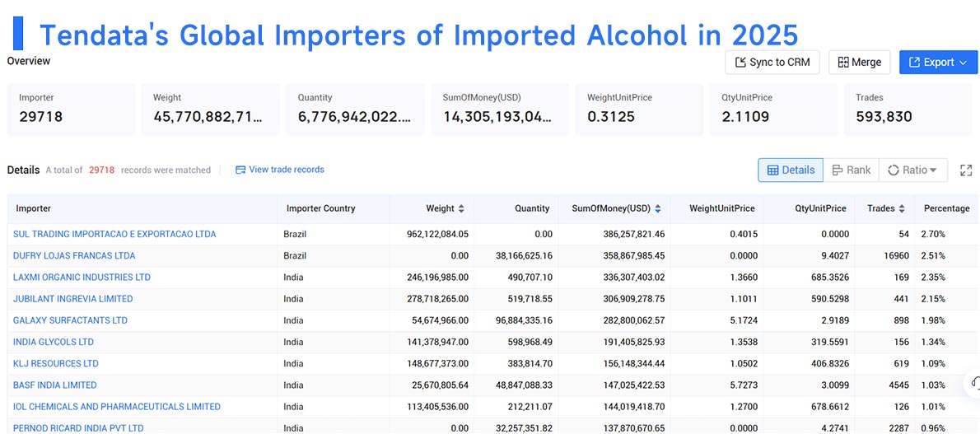Click trades value 4545
This screenshot has width=980, height=434.
click(899, 385)
